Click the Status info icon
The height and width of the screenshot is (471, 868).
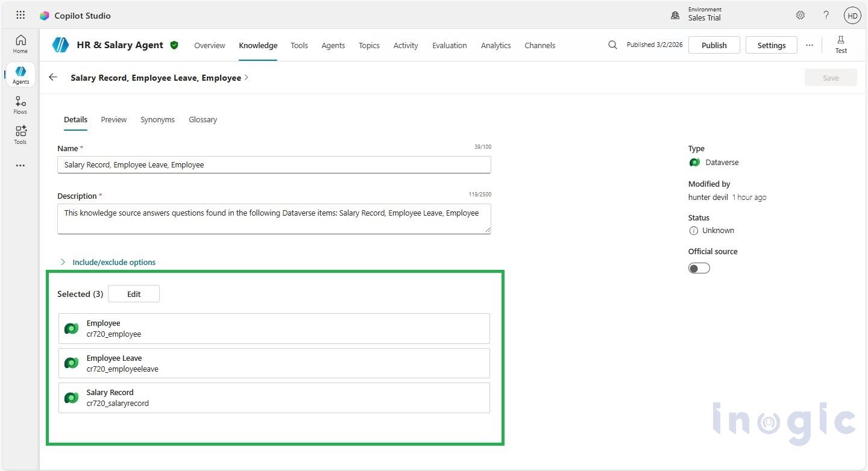pyautogui.click(x=694, y=230)
